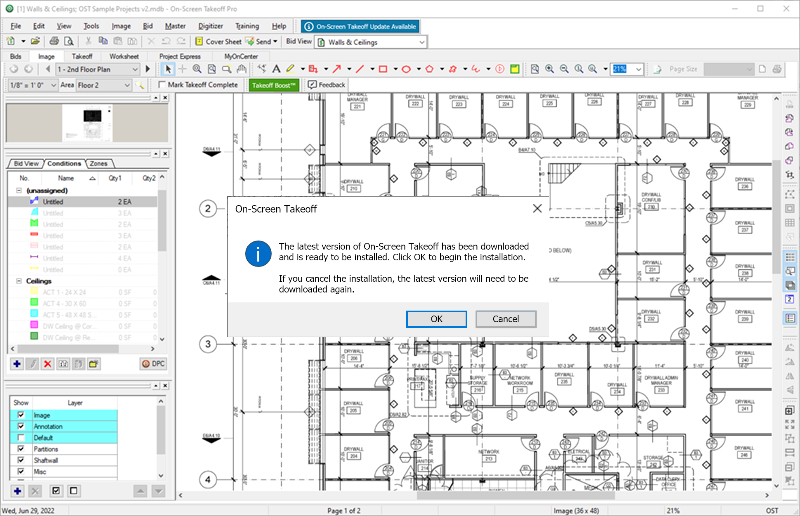Select the red arrow annotation tool
800x516 pixels.
(337, 69)
